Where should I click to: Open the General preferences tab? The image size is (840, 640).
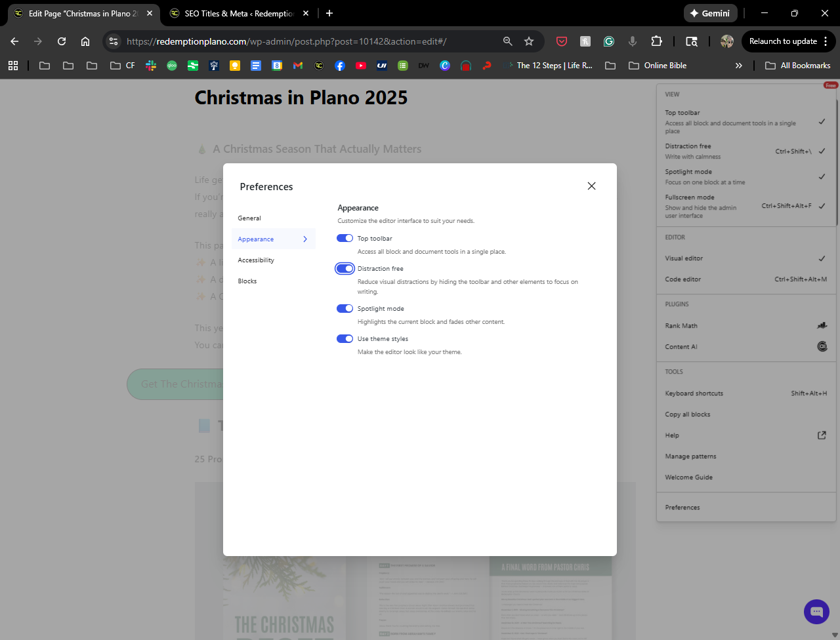[x=249, y=218]
